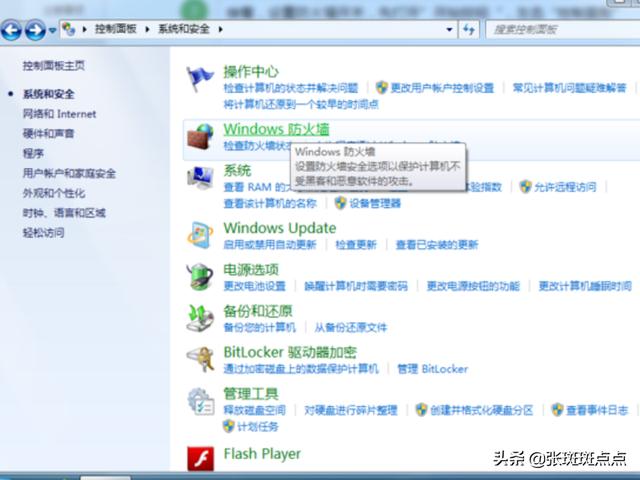Click the Back navigation arrow button
Viewport: 640px width, 480px height.
(x=11, y=30)
